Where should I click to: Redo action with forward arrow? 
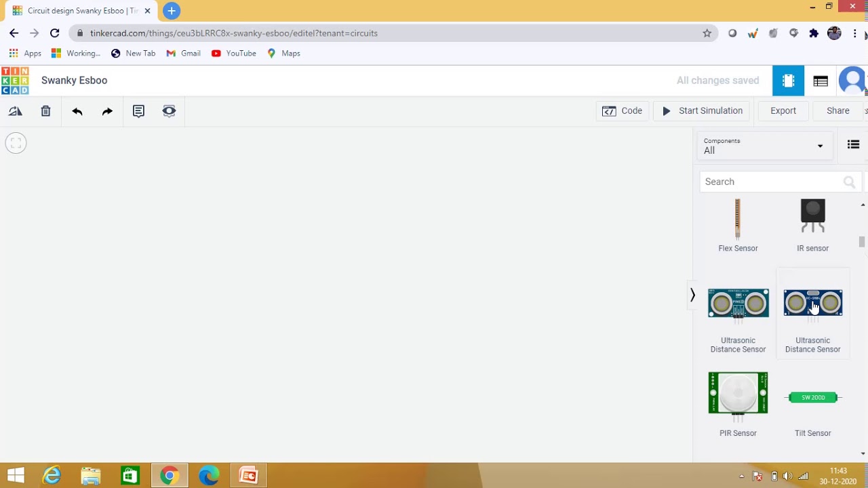(x=107, y=111)
